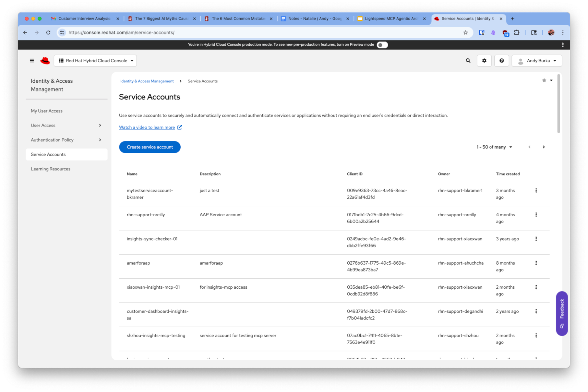Open Red Hat Hybrid Cloud Console dropdown
This screenshot has width=588, height=392.
point(96,61)
